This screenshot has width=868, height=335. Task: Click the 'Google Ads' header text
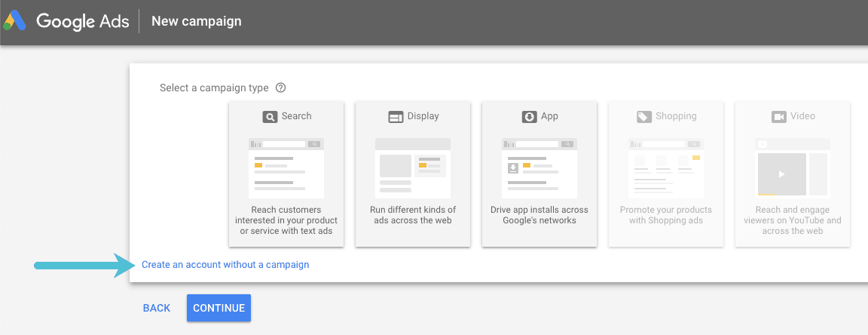coord(83,21)
